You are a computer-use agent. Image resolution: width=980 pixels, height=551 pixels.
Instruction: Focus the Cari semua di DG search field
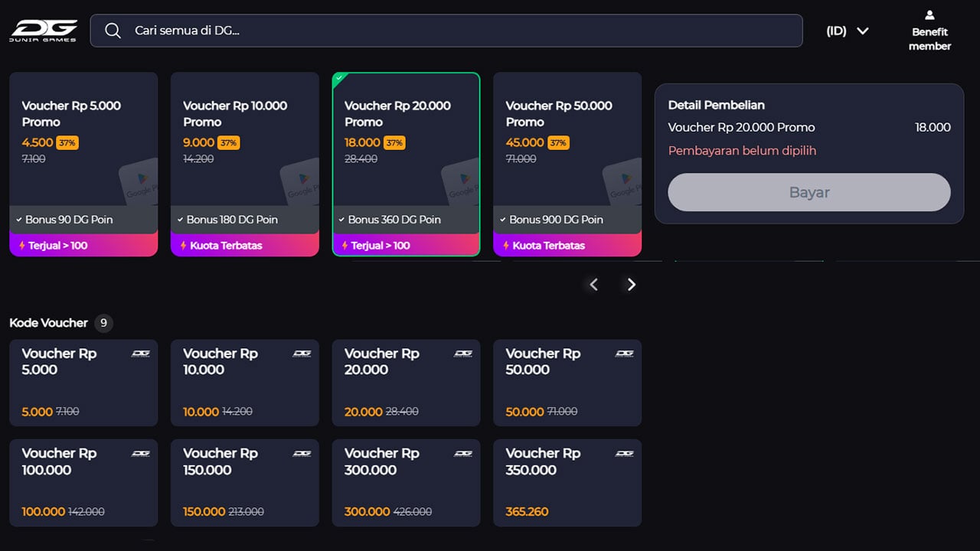coord(446,31)
